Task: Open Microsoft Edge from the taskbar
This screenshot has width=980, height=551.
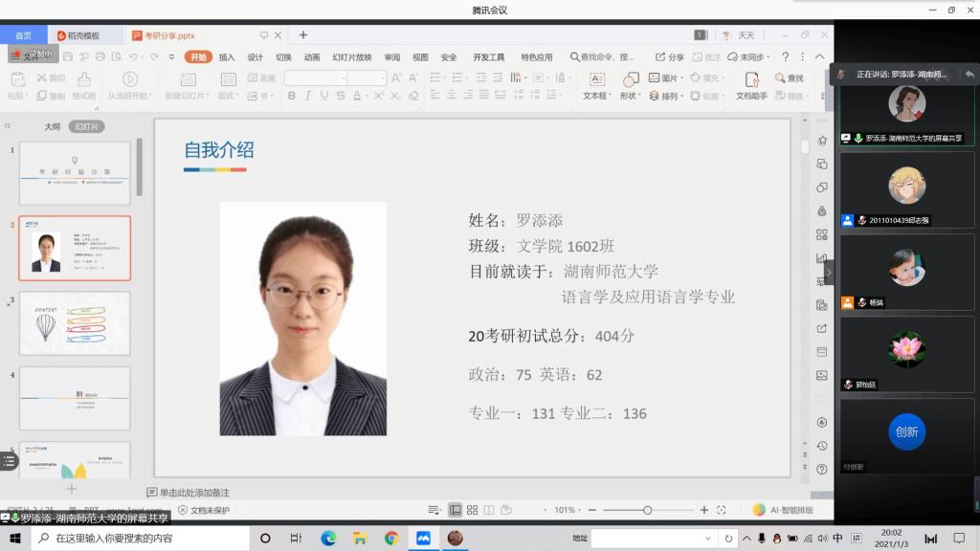Action: 328,539
